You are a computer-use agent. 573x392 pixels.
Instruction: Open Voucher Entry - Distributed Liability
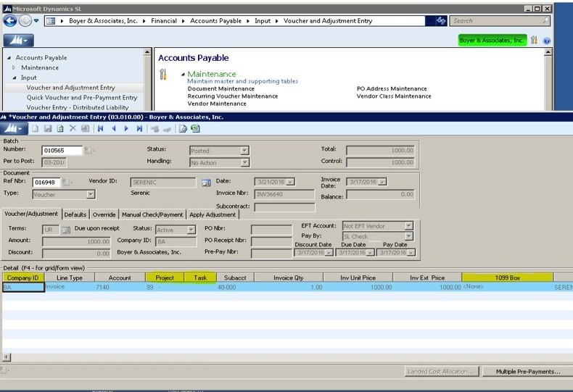78,107
